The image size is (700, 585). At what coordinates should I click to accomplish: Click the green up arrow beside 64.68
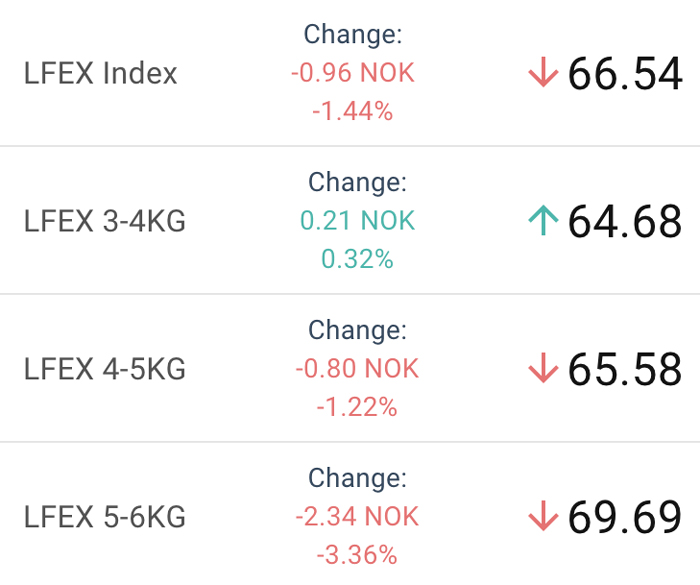(543, 220)
